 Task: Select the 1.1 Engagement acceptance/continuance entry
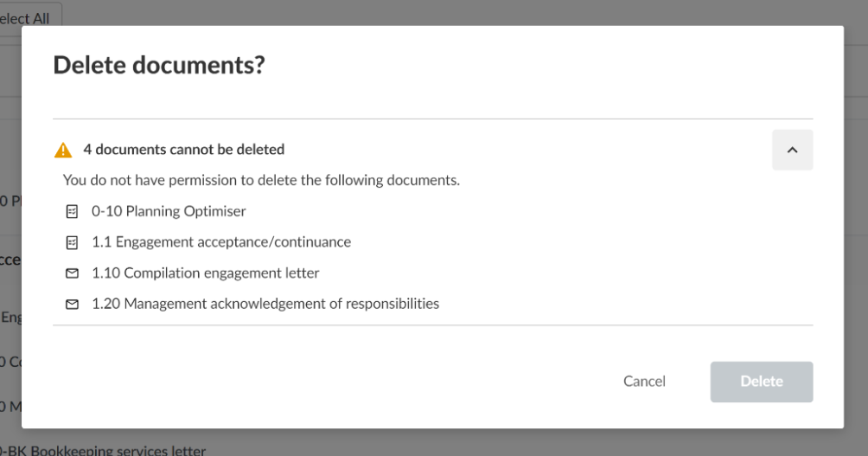[221, 242]
